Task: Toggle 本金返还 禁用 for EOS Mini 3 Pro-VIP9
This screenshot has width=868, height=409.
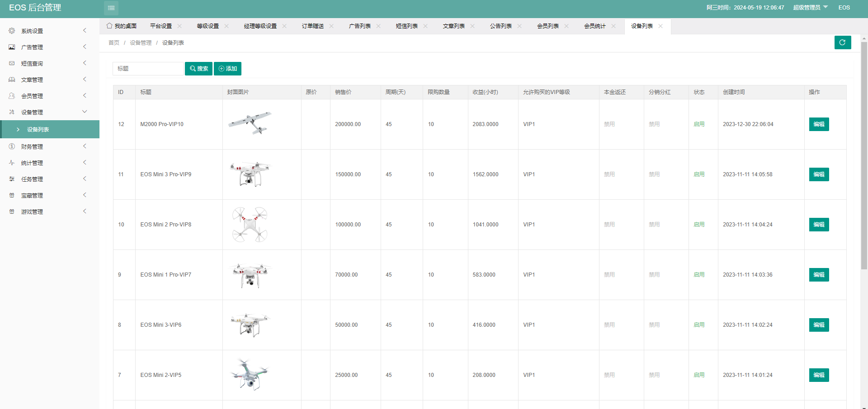Action: pos(609,174)
